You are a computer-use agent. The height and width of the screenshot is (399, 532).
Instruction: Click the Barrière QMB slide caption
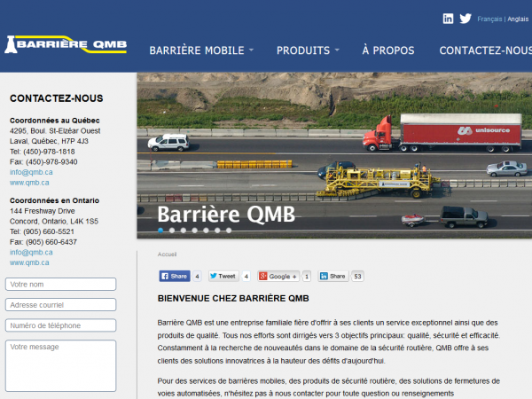coord(226,215)
